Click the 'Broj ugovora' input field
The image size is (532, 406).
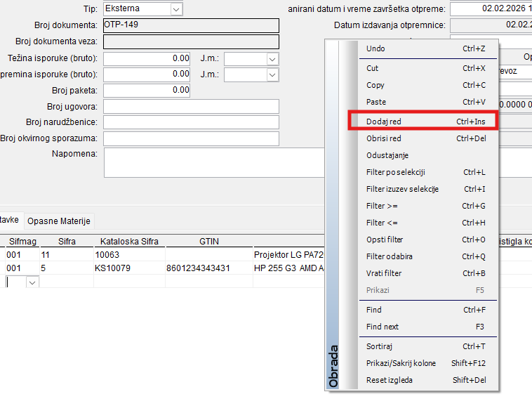pyautogui.click(x=191, y=106)
